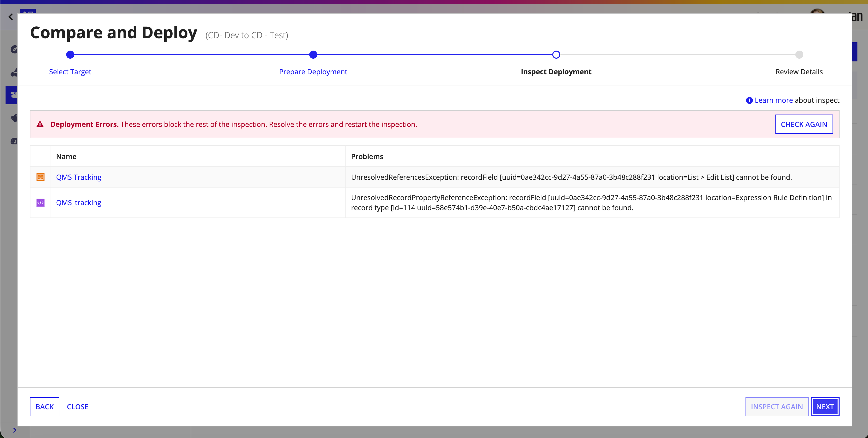Follow the Learn more link about inspect

[774, 100]
